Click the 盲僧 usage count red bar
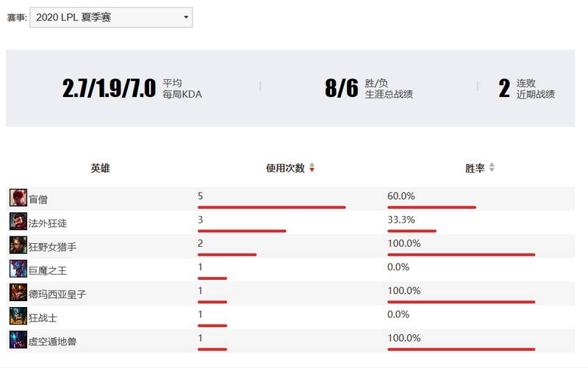This screenshot has height=368, width=588. (x=272, y=207)
